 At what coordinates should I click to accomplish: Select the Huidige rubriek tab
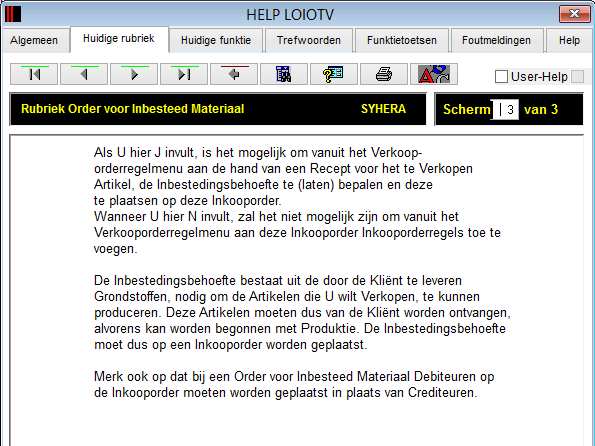click(x=119, y=38)
